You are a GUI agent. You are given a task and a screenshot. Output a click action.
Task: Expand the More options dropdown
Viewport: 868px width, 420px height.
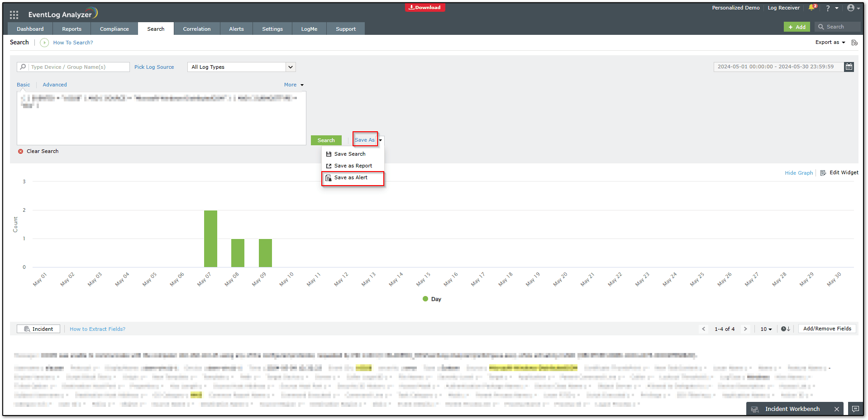[294, 85]
